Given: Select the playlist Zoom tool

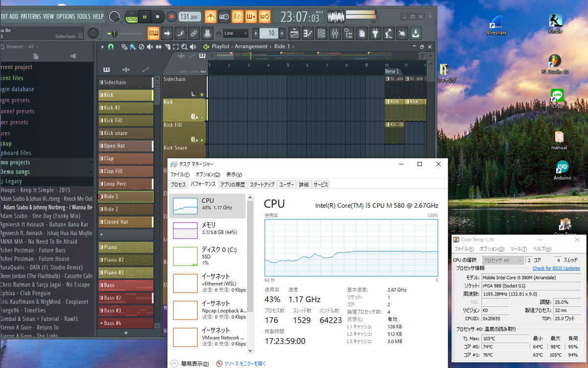Looking at the screenshot, I should tap(184, 47).
